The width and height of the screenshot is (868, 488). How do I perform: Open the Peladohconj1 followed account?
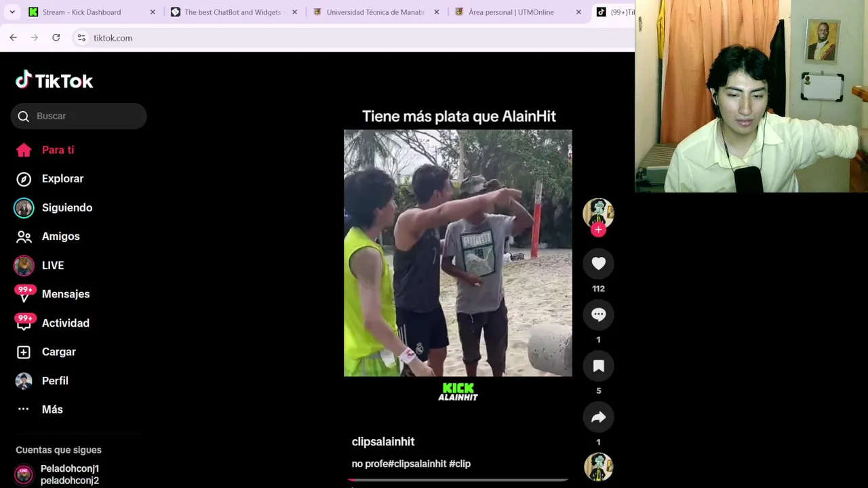pos(70,474)
